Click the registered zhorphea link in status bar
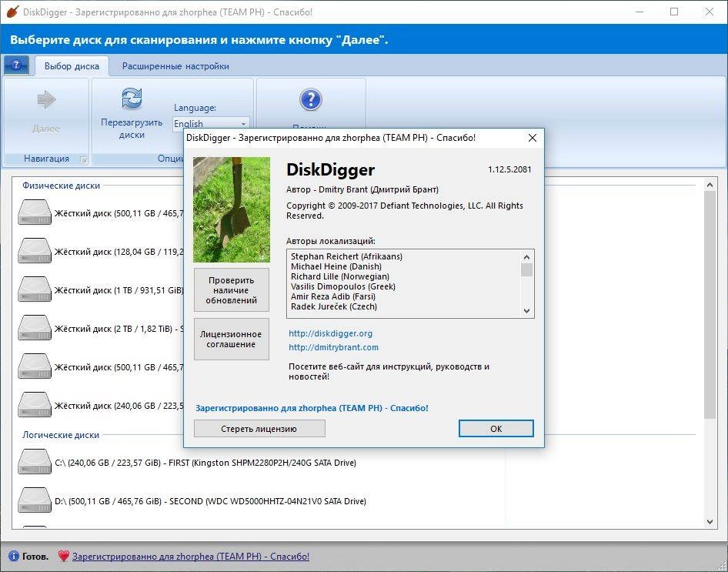This screenshot has height=572, width=728. 191,556
